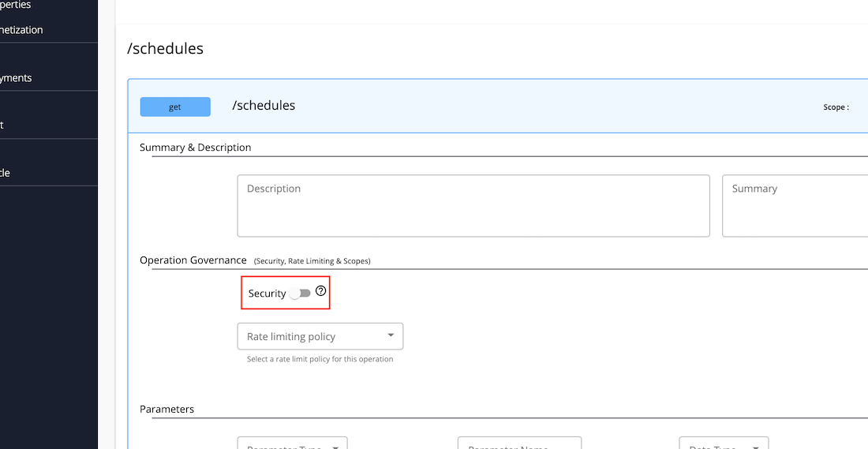Open the Lifecycle sidebar item
The height and width of the screenshot is (449, 868).
(6, 173)
